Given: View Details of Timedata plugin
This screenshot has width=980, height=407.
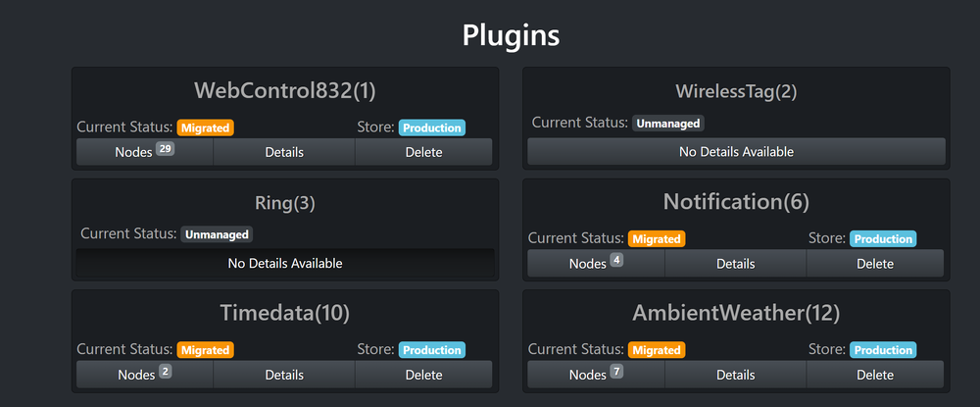Looking at the screenshot, I should point(284,375).
